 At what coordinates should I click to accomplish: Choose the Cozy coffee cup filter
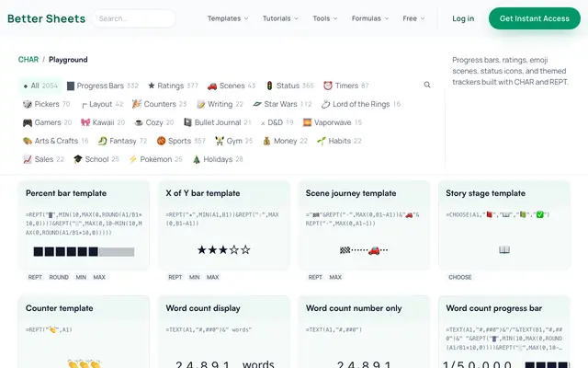click(154, 122)
